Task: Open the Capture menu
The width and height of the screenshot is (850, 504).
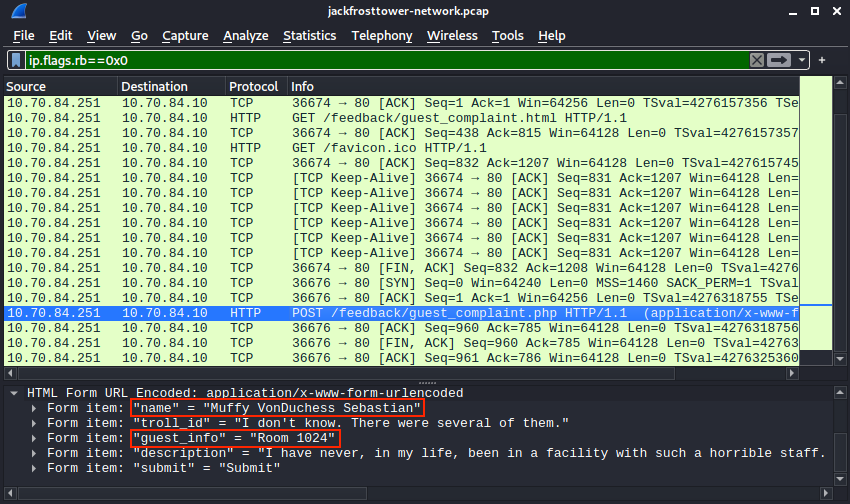Action: tap(185, 36)
